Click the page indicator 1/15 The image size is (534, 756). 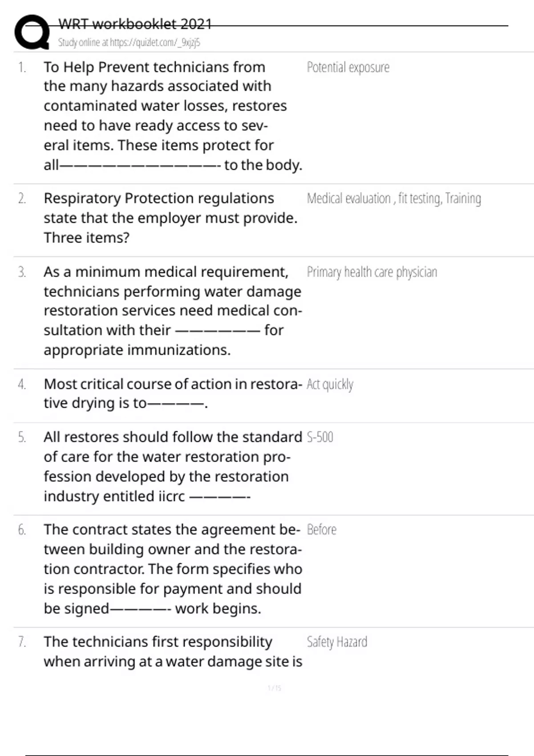click(x=275, y=688)
